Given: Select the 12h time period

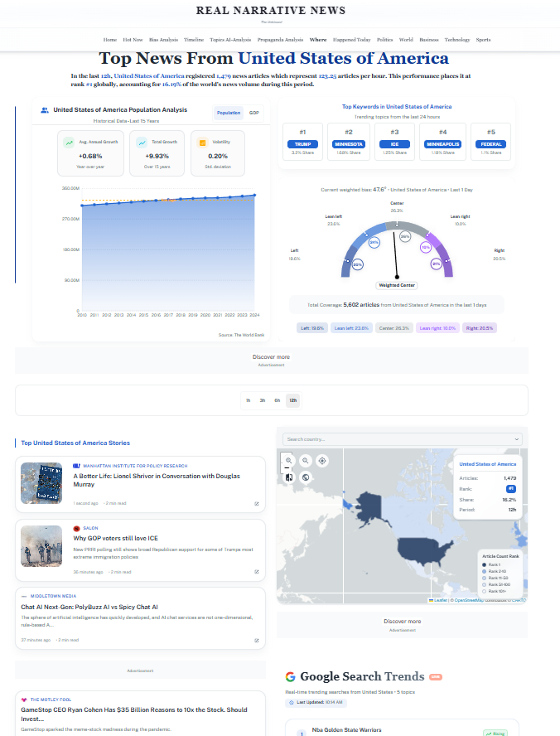Looking at the screenshot, I should pos(293,400).
